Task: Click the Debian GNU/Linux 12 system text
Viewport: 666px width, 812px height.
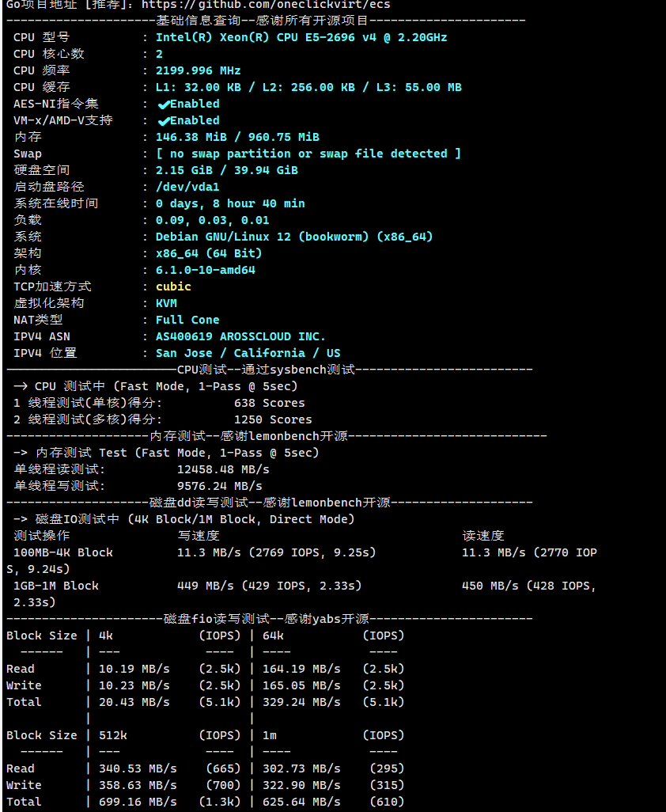Action: pos(293,237)
